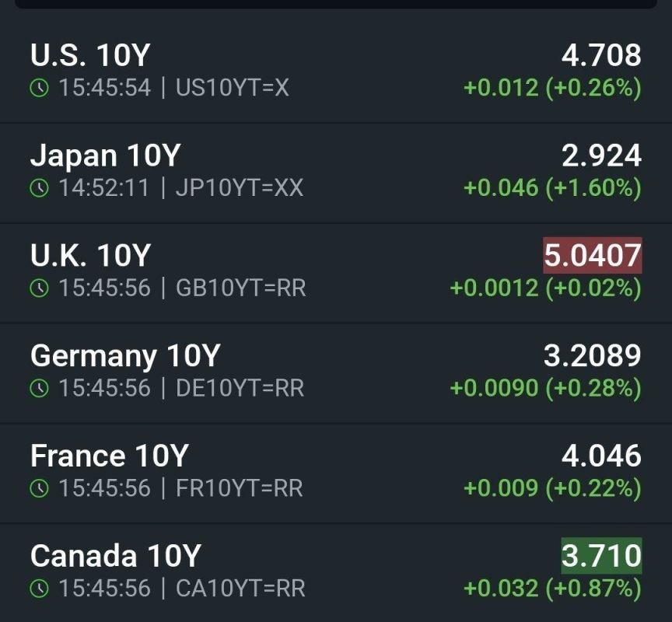Tap the US10YT=X ticker symbol

pyautogui.click(x=233, y=88)
